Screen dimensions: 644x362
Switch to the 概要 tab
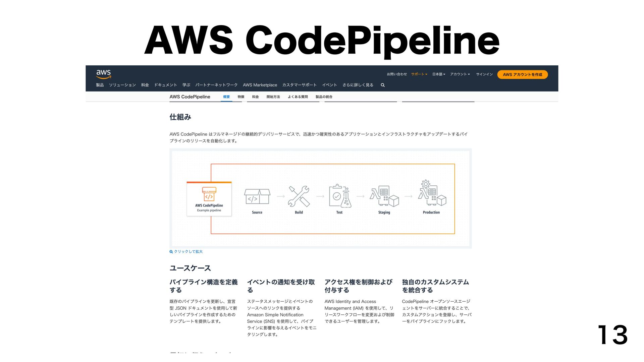226,97
